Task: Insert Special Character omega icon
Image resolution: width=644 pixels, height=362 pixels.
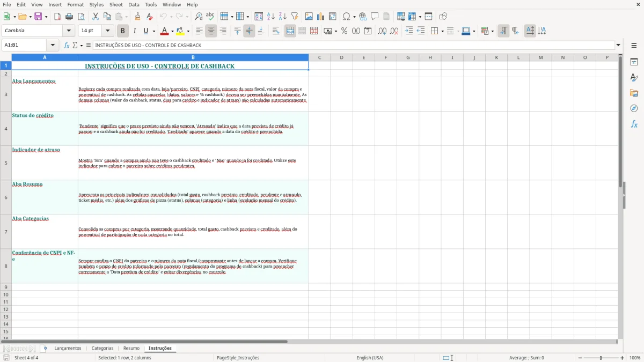Action: [x=347, y=17]
